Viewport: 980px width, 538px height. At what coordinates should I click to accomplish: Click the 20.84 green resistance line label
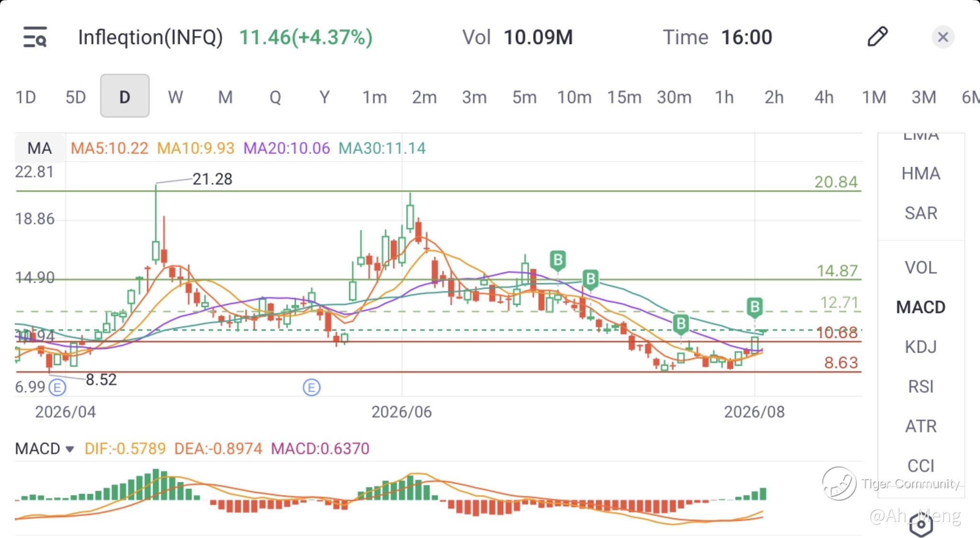[x=836, y=182]
